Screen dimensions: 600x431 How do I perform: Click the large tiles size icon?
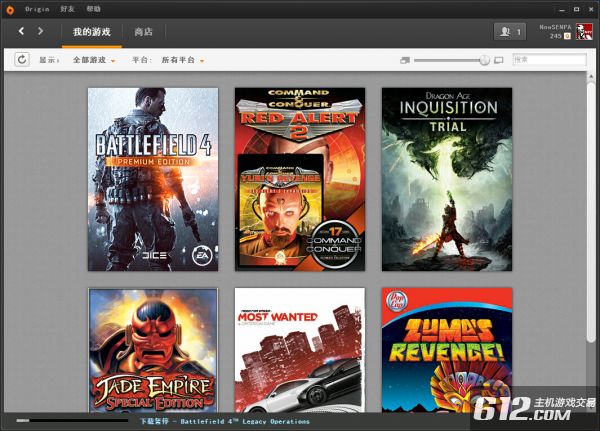(499, 60)
